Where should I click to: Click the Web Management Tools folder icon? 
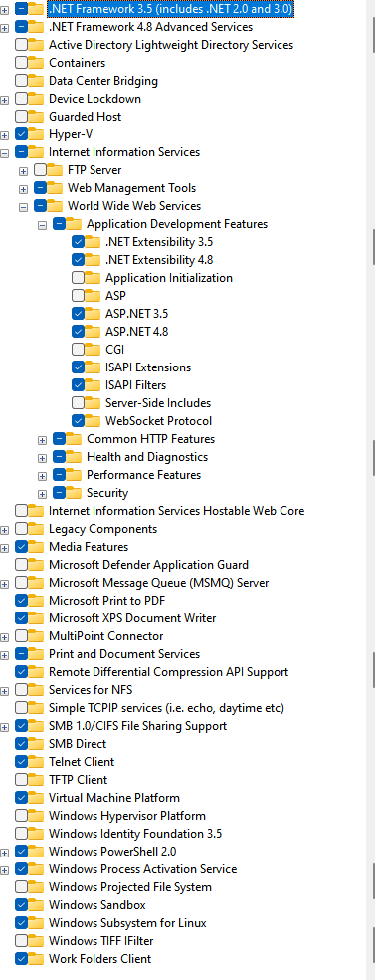[x=56, y=188]
